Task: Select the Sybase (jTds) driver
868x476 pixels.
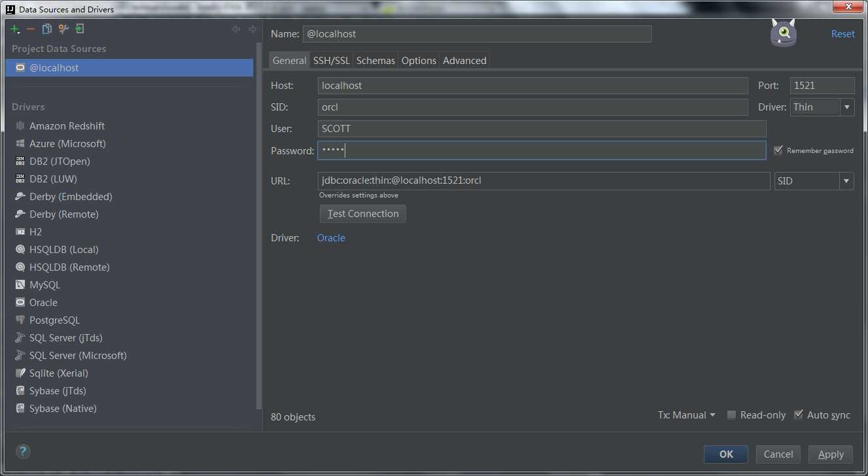Action: coord(58,390)
